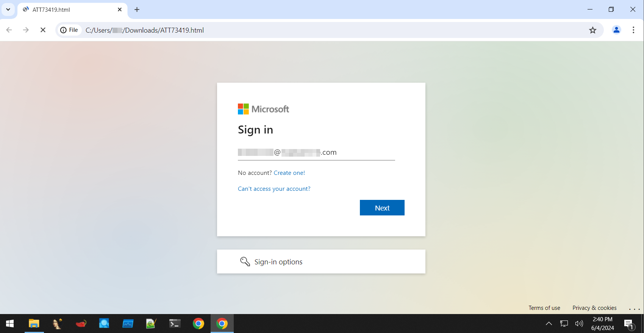Click the email address input field
The image size is (644, 333).
(x=316, y=152)
